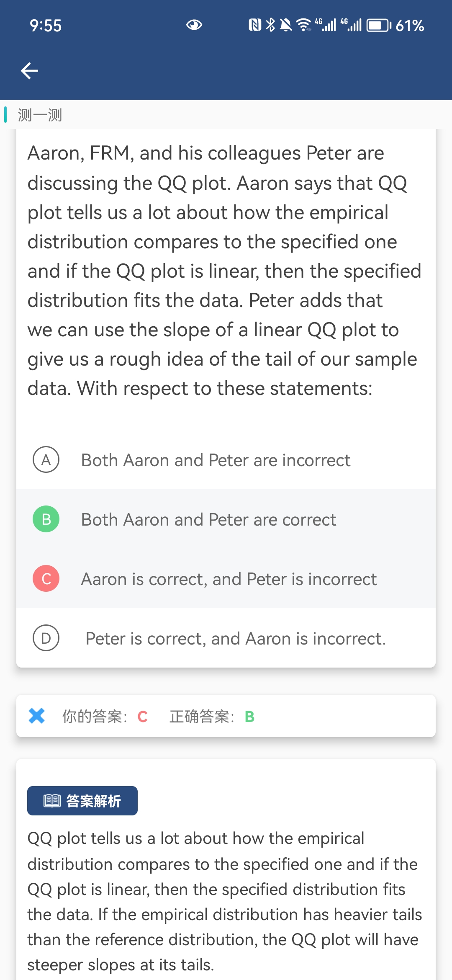Tap the book icon beside 答案解析
452x980 pixels.
point(52,801)
